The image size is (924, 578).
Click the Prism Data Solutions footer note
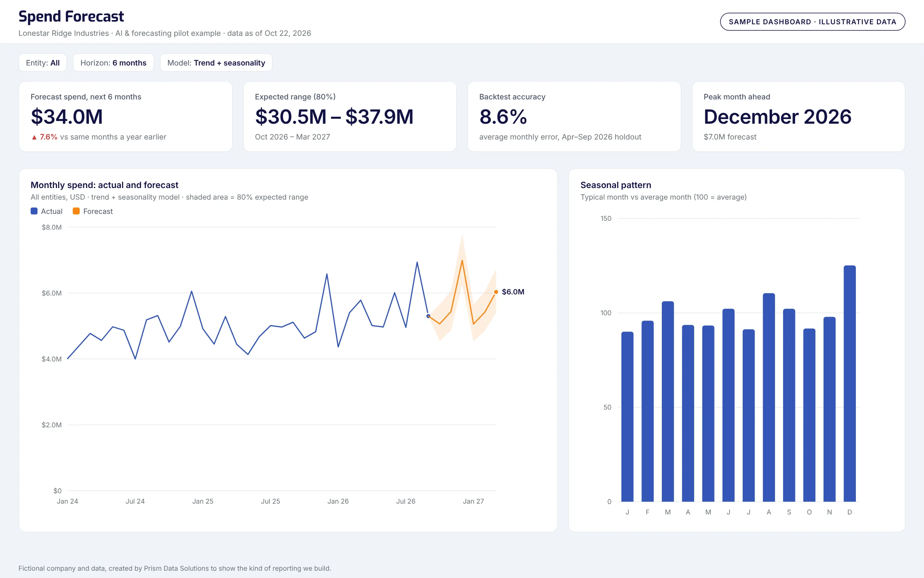point(175,568)
